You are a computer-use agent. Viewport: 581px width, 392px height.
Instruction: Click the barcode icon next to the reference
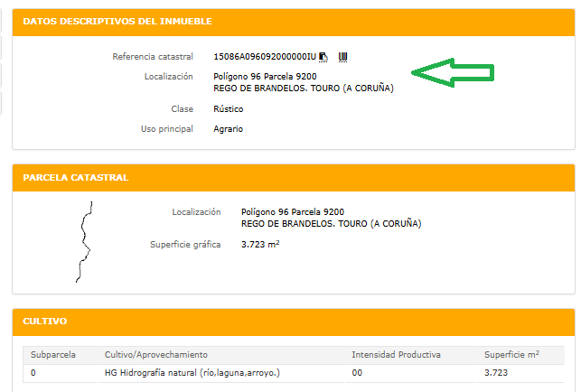tap(342, 57)
